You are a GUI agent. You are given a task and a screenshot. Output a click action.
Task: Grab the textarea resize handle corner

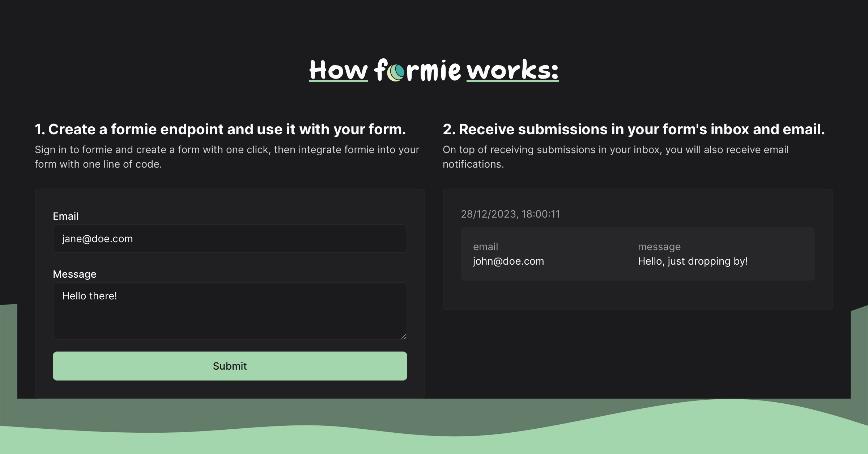[404, 336]
